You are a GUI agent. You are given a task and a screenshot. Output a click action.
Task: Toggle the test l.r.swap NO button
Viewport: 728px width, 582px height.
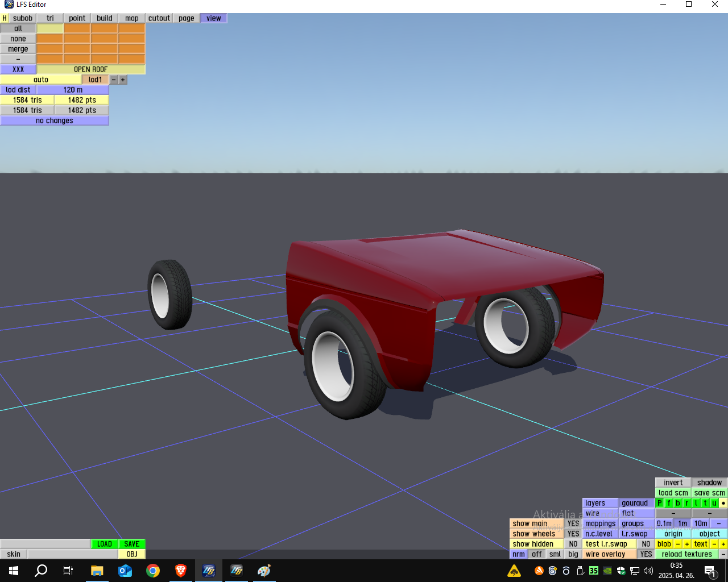point(646,544)
